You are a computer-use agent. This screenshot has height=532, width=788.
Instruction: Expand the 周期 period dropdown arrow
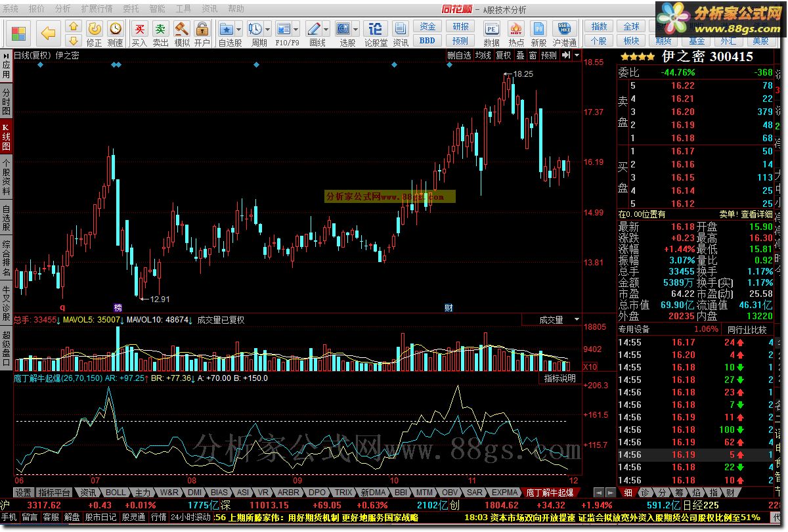[269, 29]
